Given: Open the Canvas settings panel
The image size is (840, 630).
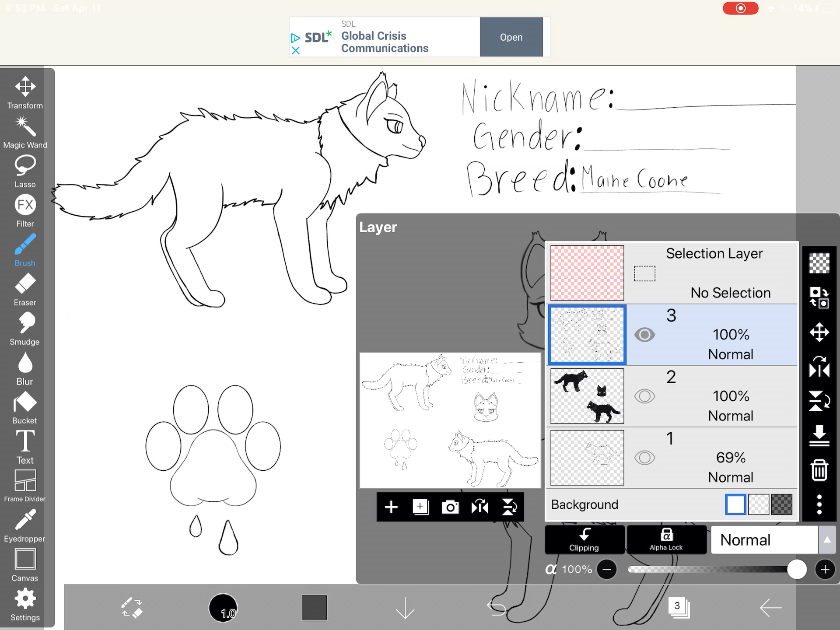Looking at the screenshot, I should pos(24,564).
